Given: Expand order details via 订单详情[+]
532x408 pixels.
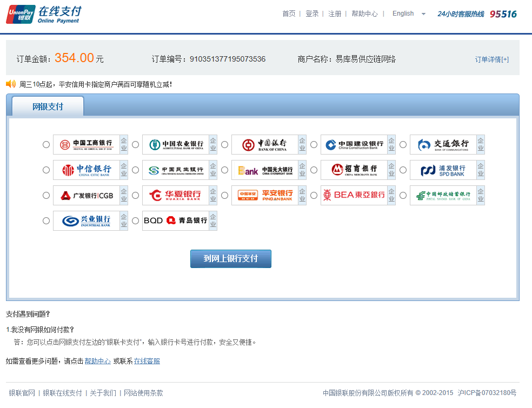Looking at the screenshot, I should coord(491,59).
